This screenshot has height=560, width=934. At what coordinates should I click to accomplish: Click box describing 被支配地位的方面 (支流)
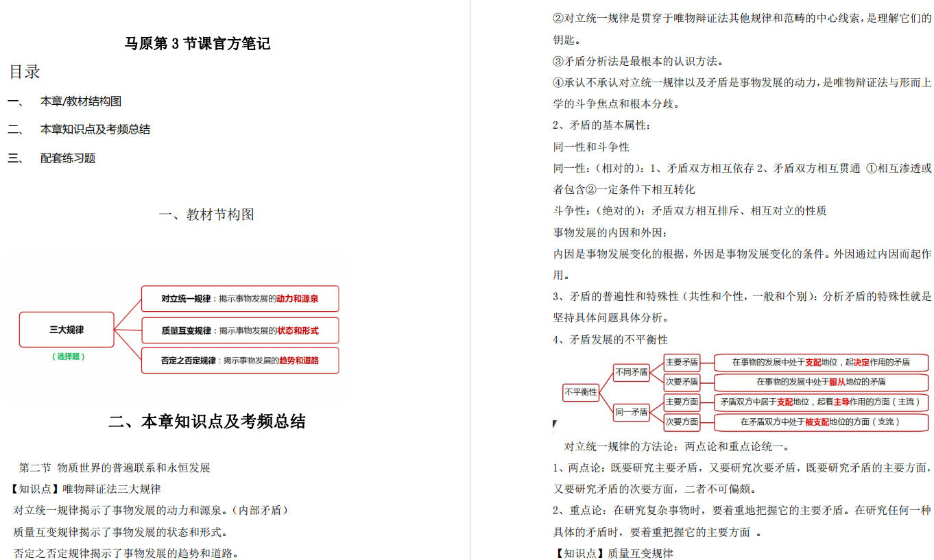pyautogui.click(x=821, y=422)
